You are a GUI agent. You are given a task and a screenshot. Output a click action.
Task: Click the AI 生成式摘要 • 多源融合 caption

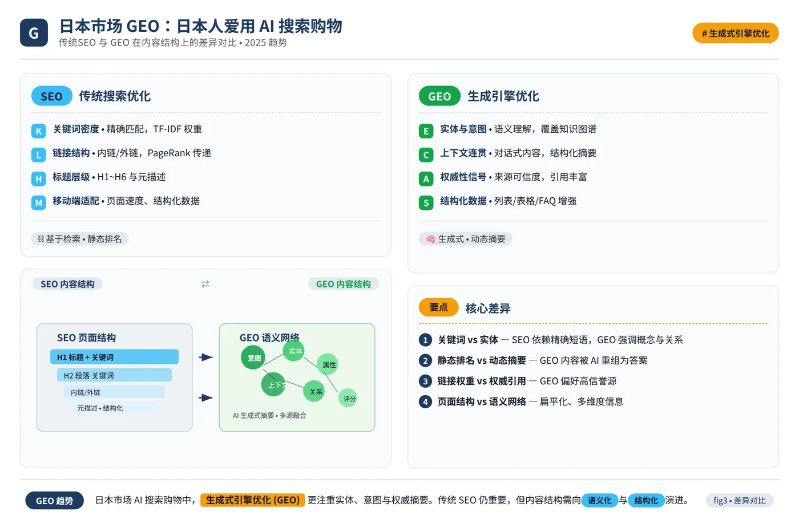click(269, 415)
